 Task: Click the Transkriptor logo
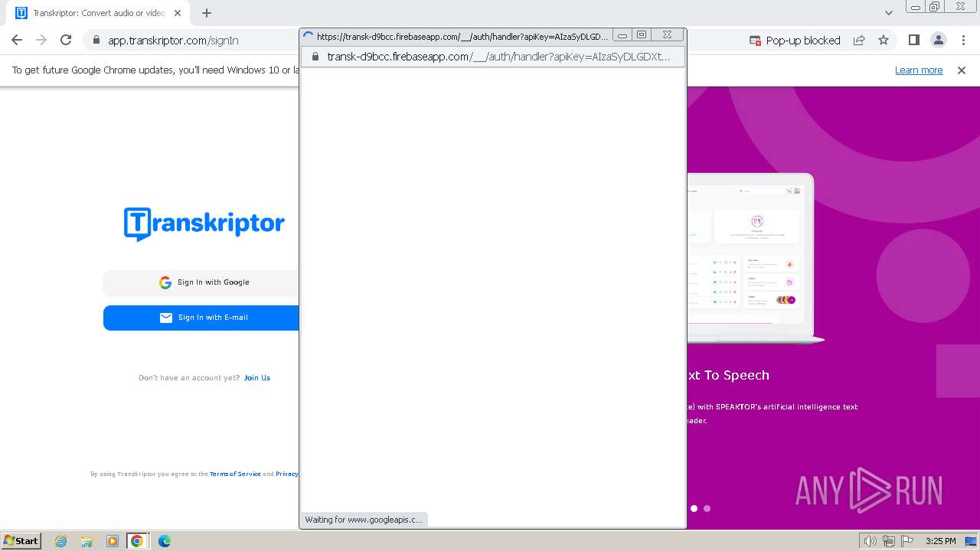tap(204, 223)
